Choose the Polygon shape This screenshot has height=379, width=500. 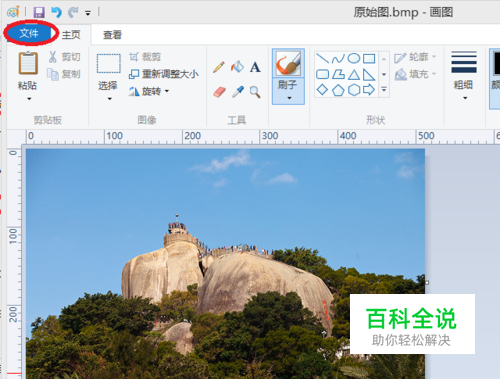click(338, 74)
